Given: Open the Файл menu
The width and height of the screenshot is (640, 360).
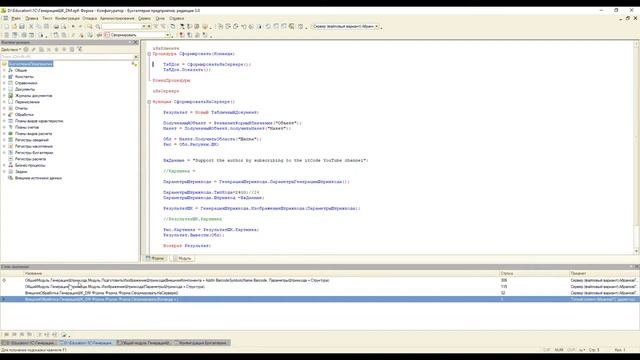Looking at the screenshot, I should (x=16, y=18).
